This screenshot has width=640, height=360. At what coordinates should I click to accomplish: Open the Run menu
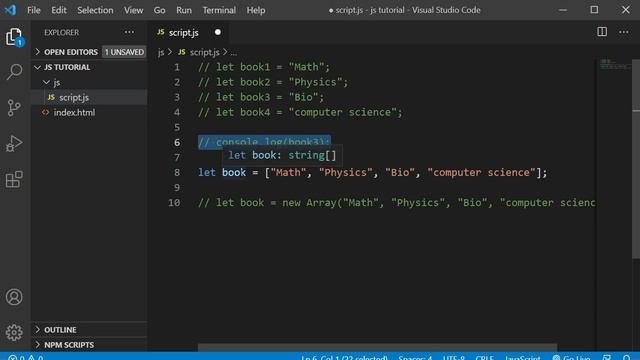tap(184, 10)
